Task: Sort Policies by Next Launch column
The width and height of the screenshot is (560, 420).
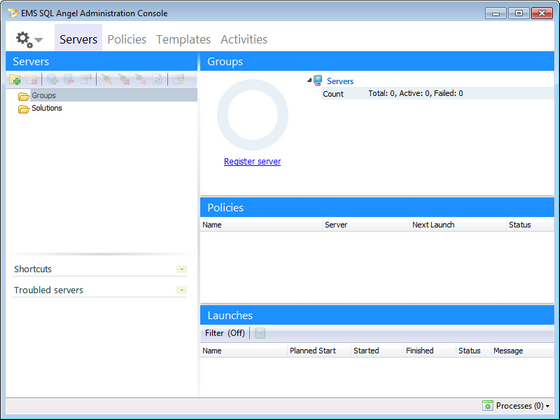Action: [x=458, y=225]
